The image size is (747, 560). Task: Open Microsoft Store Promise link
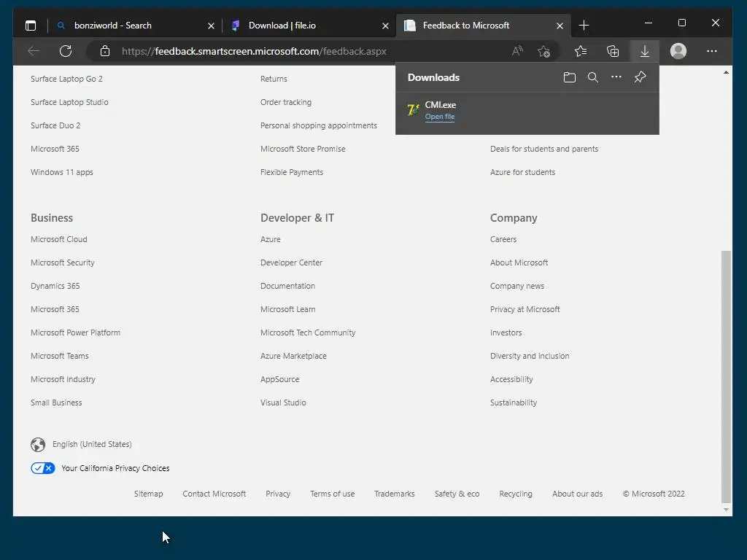pos(303,149)
